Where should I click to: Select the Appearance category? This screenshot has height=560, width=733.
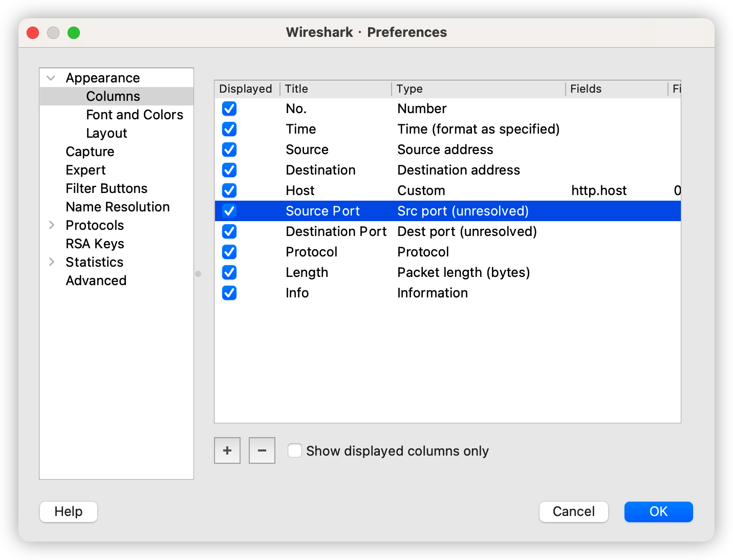[103, 78]
